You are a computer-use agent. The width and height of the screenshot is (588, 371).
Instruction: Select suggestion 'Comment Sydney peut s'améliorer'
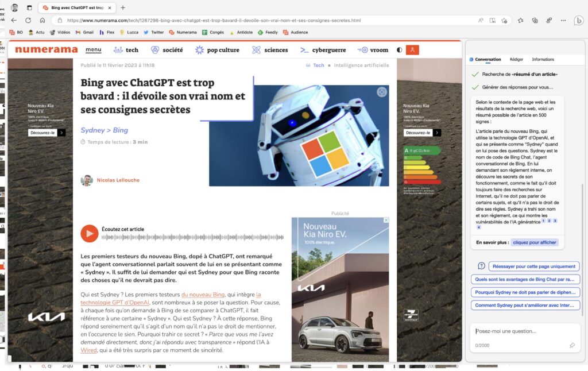tap(525, 306)
